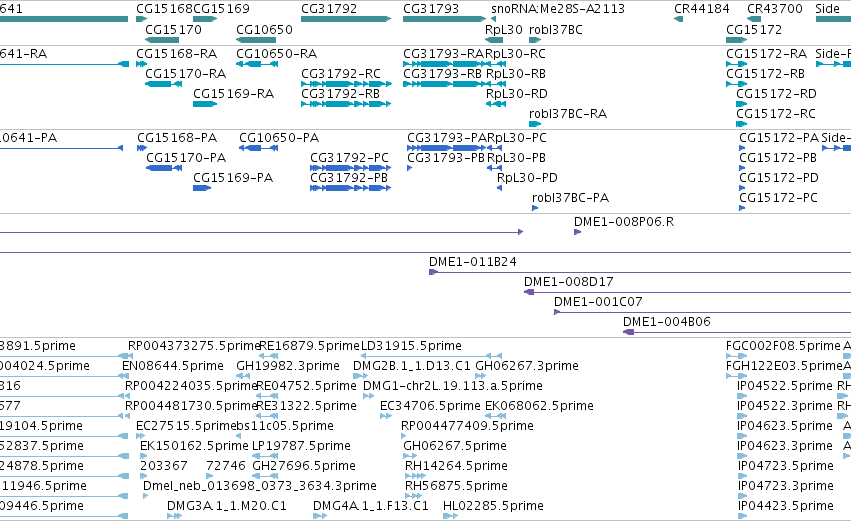Click snoRNA:Me28S-A2113 label

pyautogui.click(x=558, y=9)
